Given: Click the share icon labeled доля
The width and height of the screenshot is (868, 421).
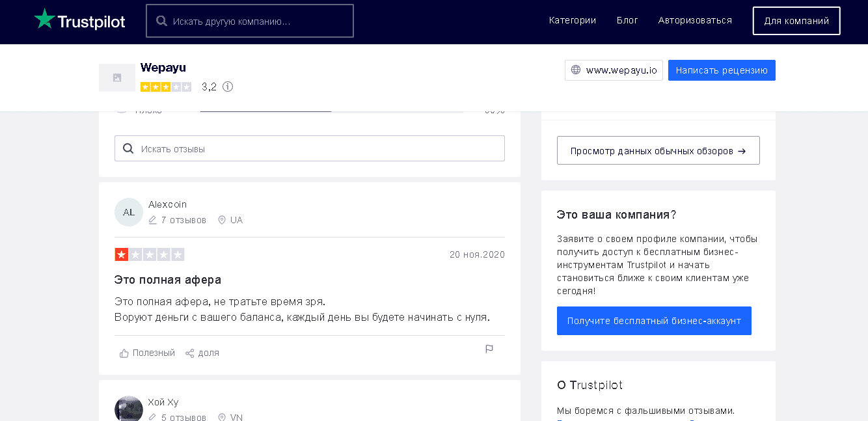Looking at the screenshot, I should [190, 352].
